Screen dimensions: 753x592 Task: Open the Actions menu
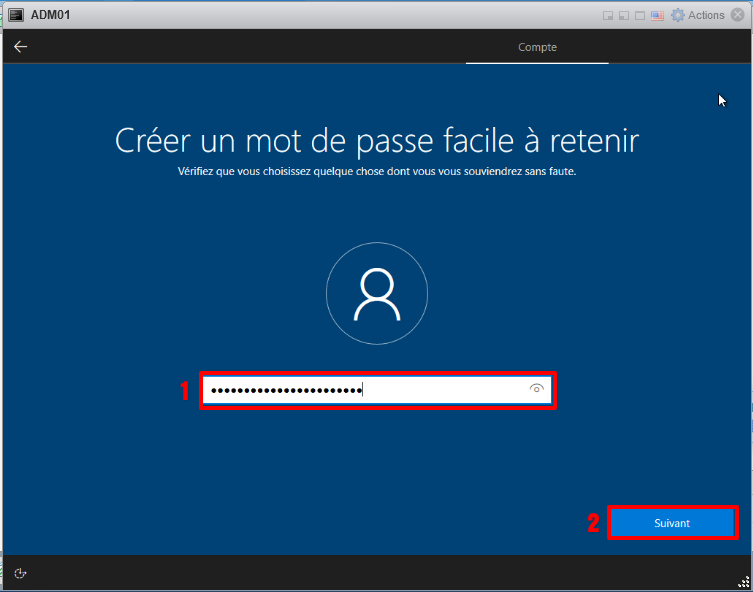coord(706,15)
